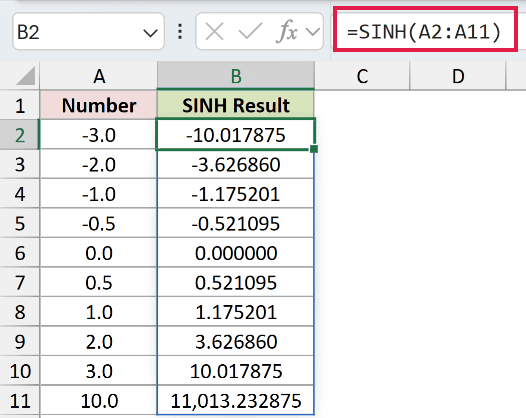This screenshot has height=418, width=526.
Task: Select cell B7 with 0.521095
Action: coord(235,282)
